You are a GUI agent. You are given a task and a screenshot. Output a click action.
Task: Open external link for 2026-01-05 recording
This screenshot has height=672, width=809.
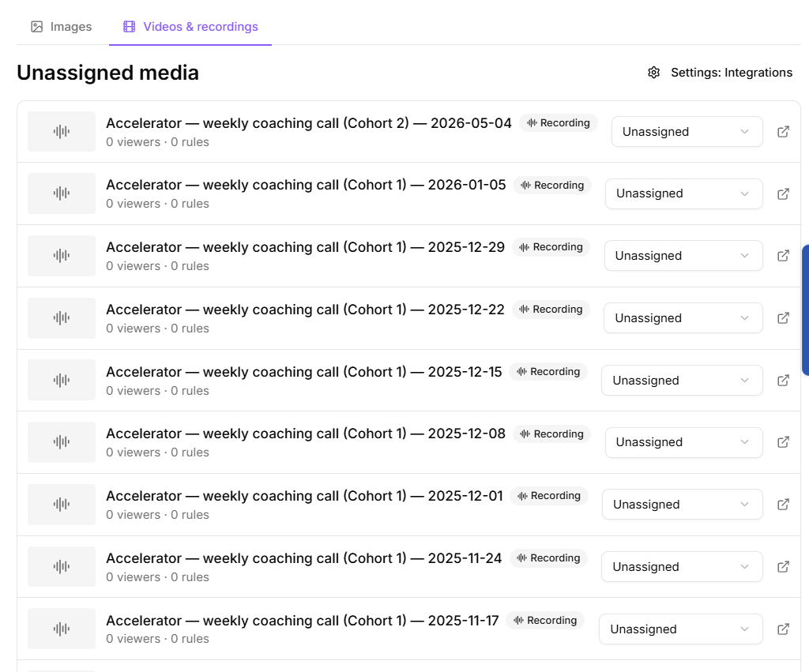[x=783, y=194]
